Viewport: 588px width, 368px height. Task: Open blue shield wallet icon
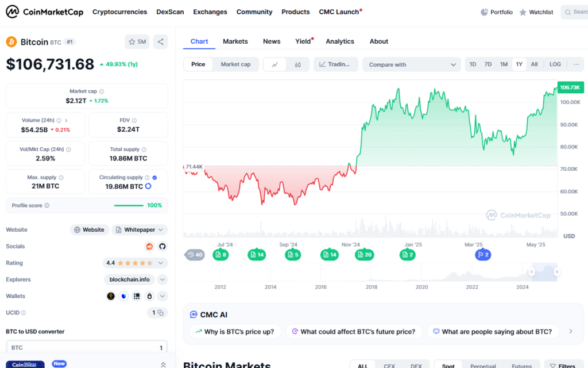(x=124, y=296)
